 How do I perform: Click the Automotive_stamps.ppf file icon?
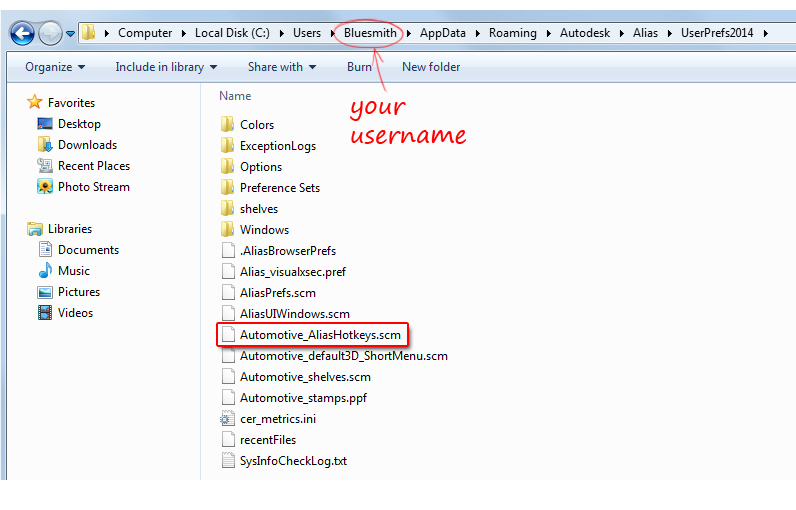tap(228, 398)
